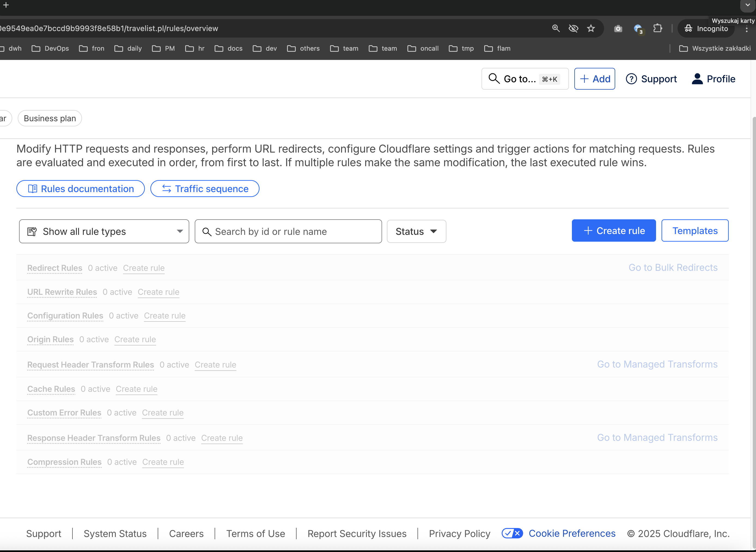Open the Support help icon
756x552 pixels.
[x=631, y=79]
